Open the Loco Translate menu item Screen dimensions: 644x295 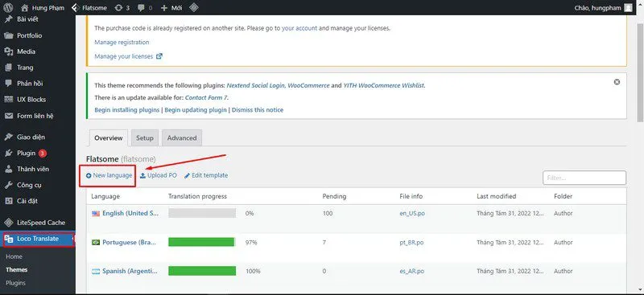38,239
